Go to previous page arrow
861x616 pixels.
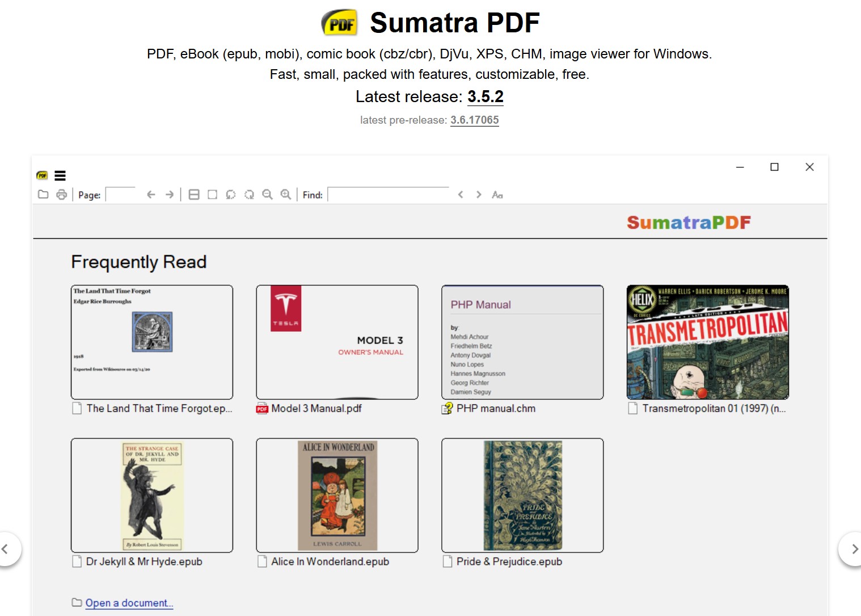151,195
